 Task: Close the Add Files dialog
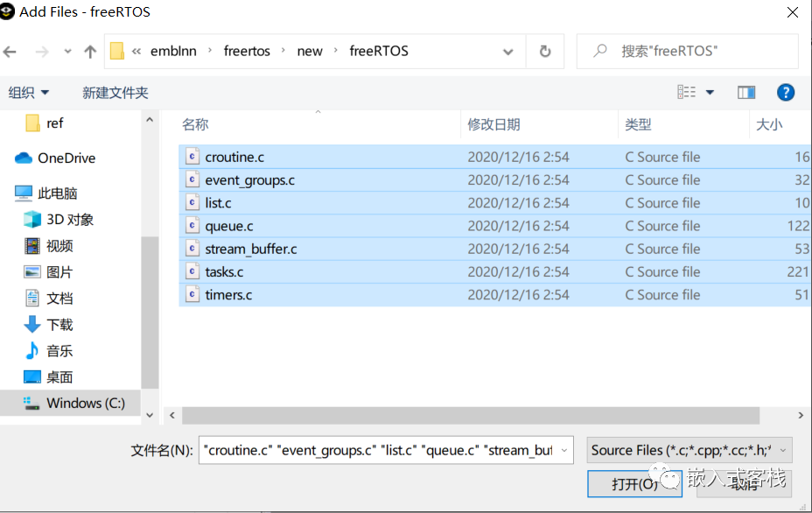793,12
